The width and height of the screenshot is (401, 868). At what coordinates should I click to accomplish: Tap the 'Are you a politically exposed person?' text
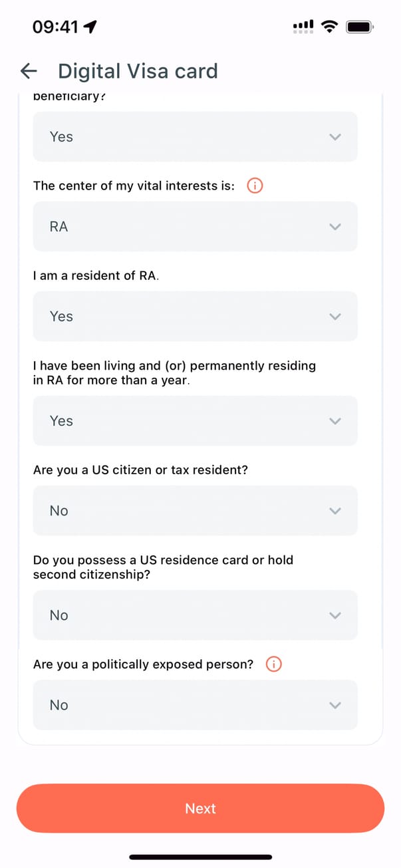(143, 664)
